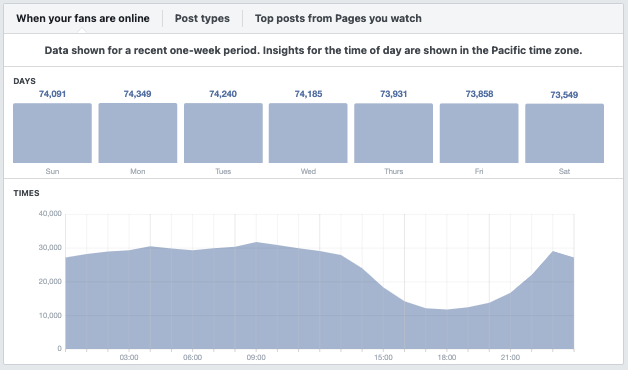Click the 18:00 marker on the time axis
This screenshot has height=370, width=628.
[x=447, y=357]
